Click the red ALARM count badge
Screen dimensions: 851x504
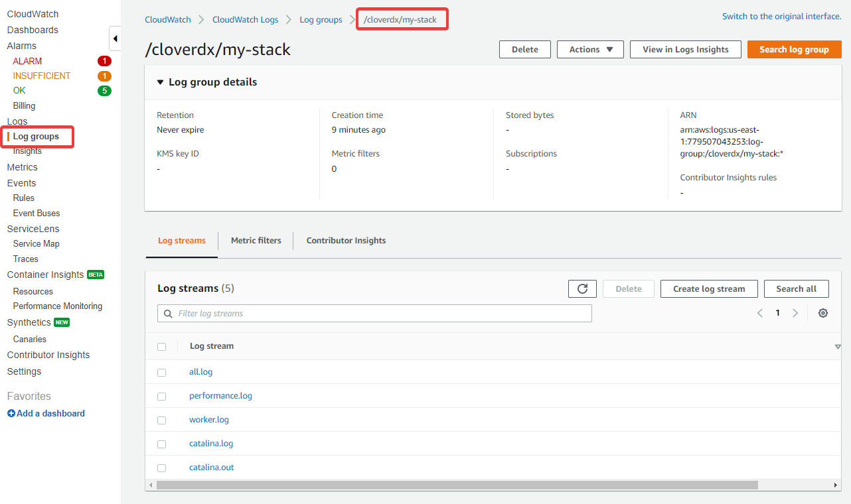(x=104, y=60)
